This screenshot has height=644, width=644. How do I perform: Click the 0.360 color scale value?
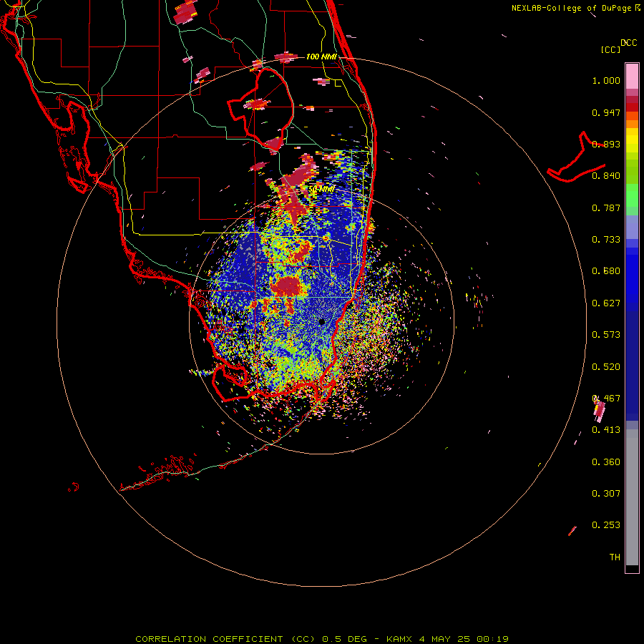pos(606,462)
